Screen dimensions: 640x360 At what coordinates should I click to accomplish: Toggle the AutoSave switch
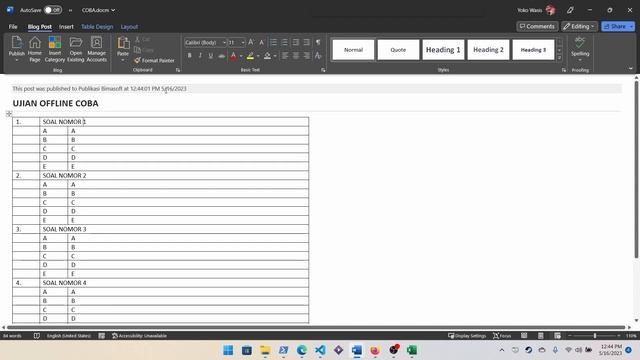(53, 10)
